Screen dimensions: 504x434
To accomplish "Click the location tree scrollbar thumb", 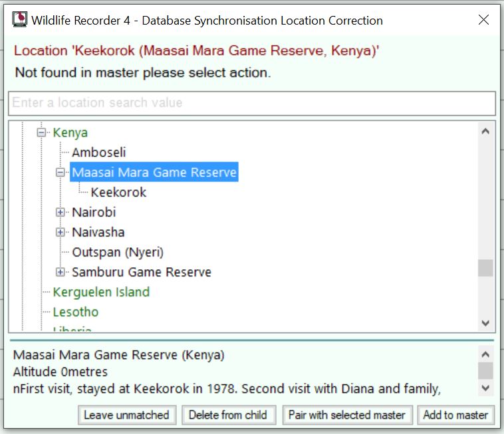I will click(x=485, y=268).
